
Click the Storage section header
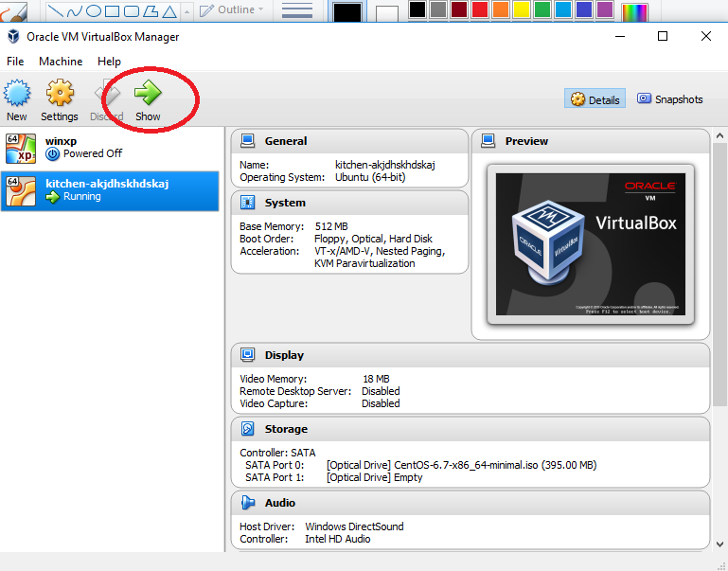tap(471, 429)
